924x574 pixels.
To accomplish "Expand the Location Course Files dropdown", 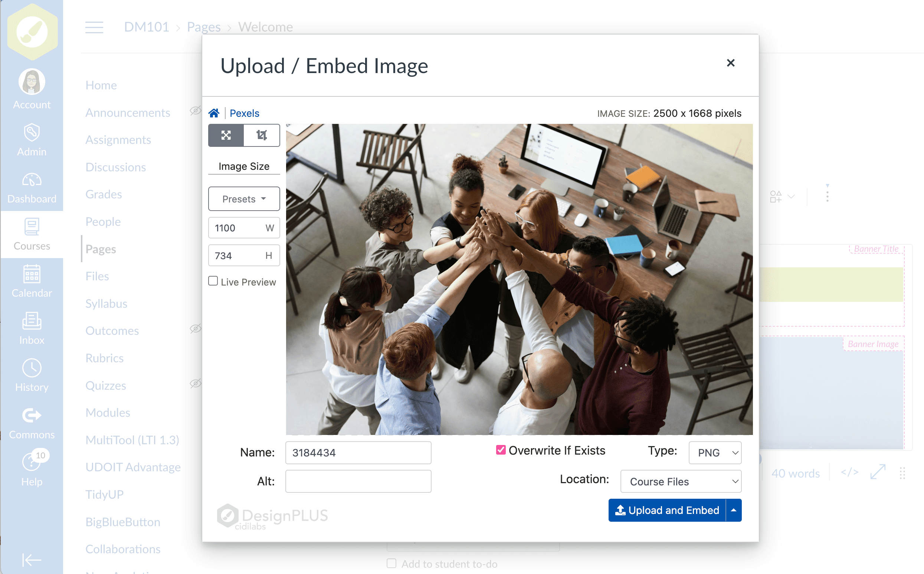I will pyautogui.click(x=681, y=481).
